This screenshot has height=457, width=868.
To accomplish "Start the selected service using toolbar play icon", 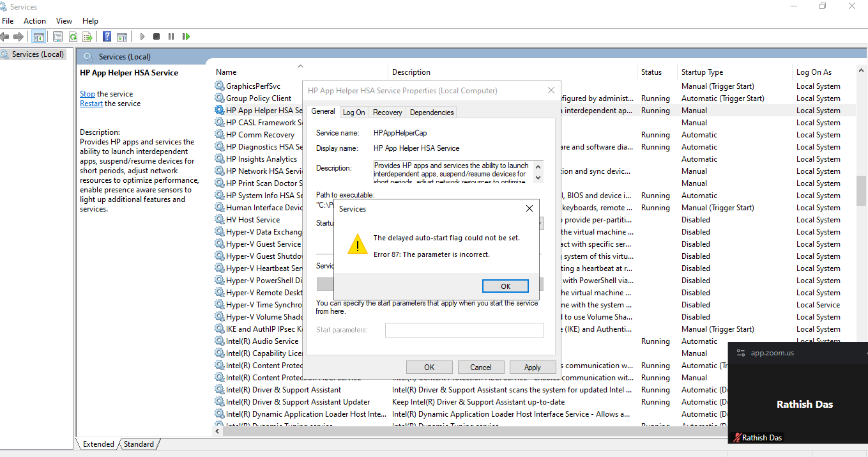I will 142,36.
